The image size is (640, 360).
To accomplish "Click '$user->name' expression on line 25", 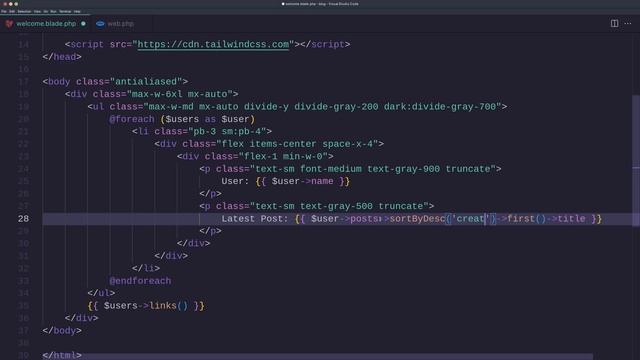I will 302,181.
